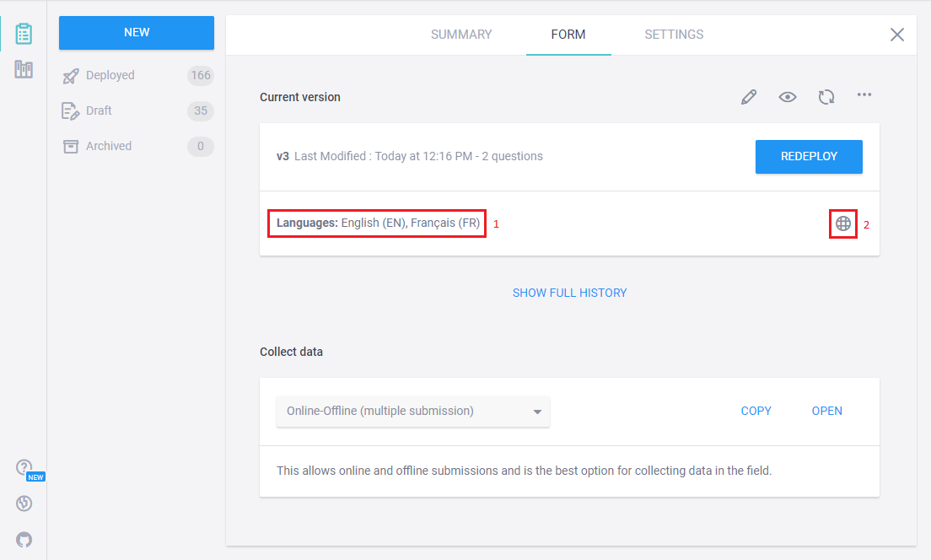Open the SETTINGS tab

click(x=674, y=35)
